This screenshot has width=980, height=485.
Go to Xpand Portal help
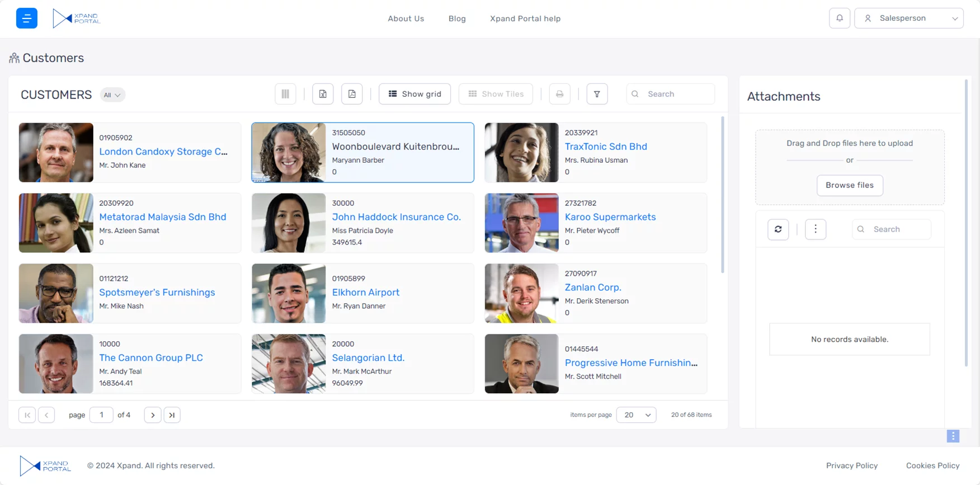(x=525, y=18)
